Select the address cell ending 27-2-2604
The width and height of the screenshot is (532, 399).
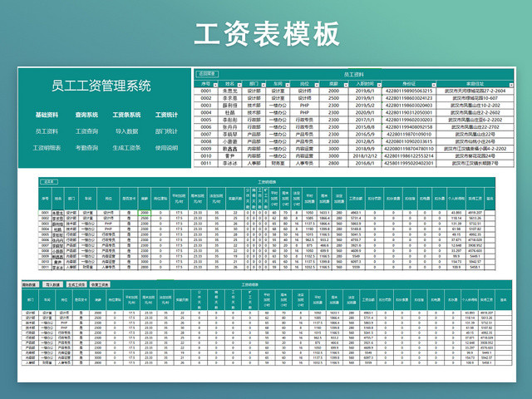475,91
